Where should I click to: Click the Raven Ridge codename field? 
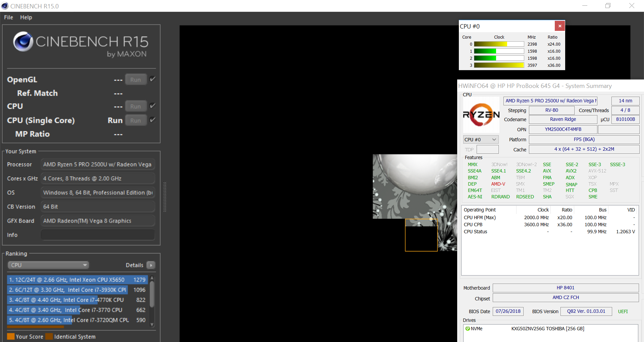pos(563,119)
